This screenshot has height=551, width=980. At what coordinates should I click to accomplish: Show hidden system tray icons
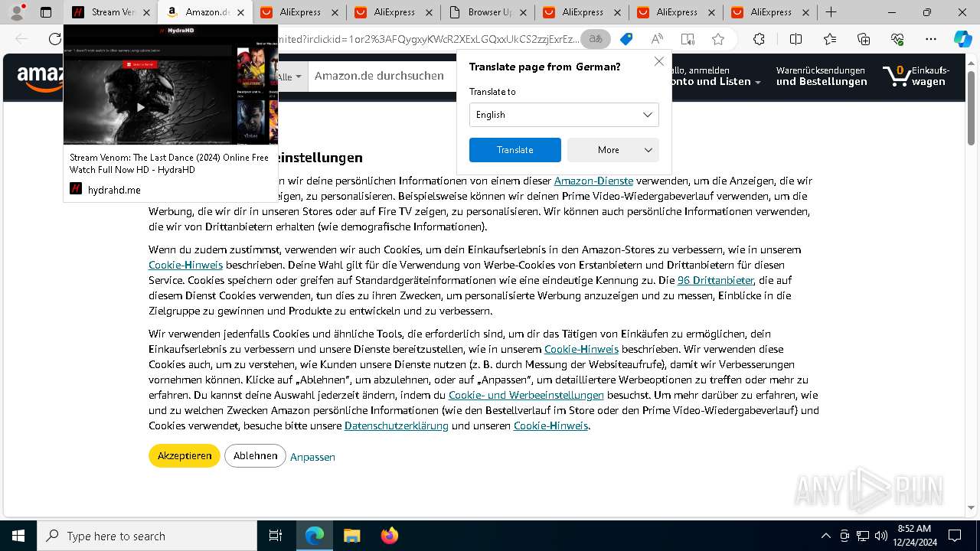coord(825,536)
